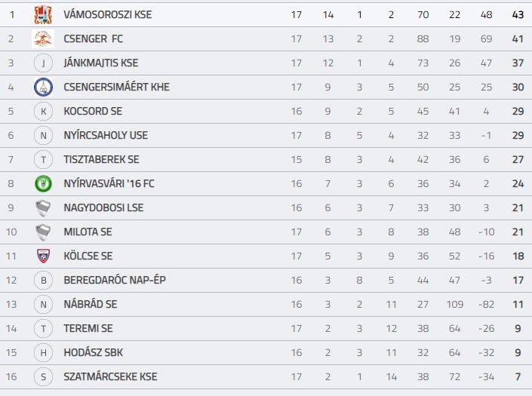
Task: Click the S circle icon beside Szatmárcseke
Action: pyautogui.click(x=44, y=376)
